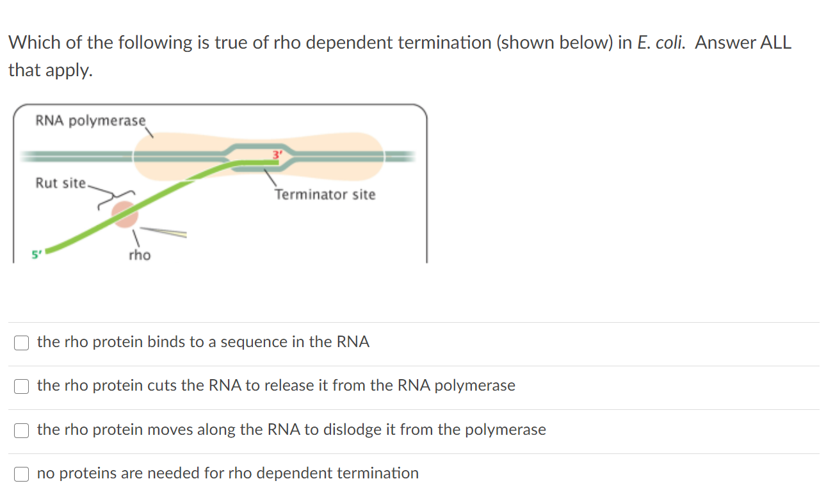Select the italic 'E. coli' text in the question
826x504 pixels.
pos(658,42)
